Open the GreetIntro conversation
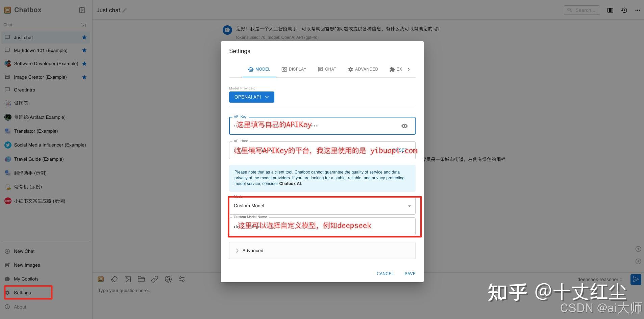 pos(46,90)
